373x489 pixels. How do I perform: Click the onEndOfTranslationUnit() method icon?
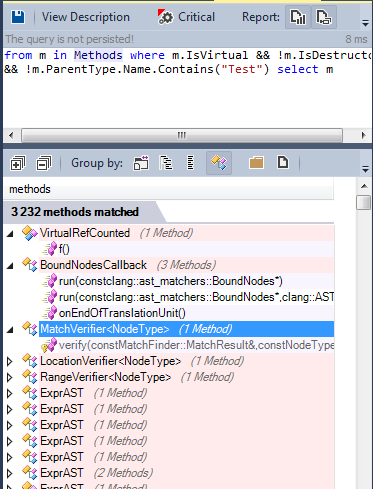[50, 313]
